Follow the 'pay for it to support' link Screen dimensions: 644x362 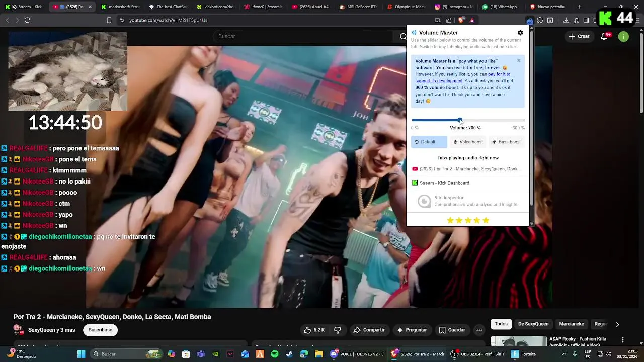click(463, 77)
